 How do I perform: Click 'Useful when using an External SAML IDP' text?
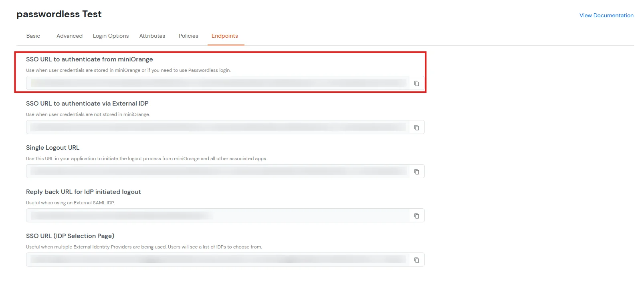coord(70,203)
